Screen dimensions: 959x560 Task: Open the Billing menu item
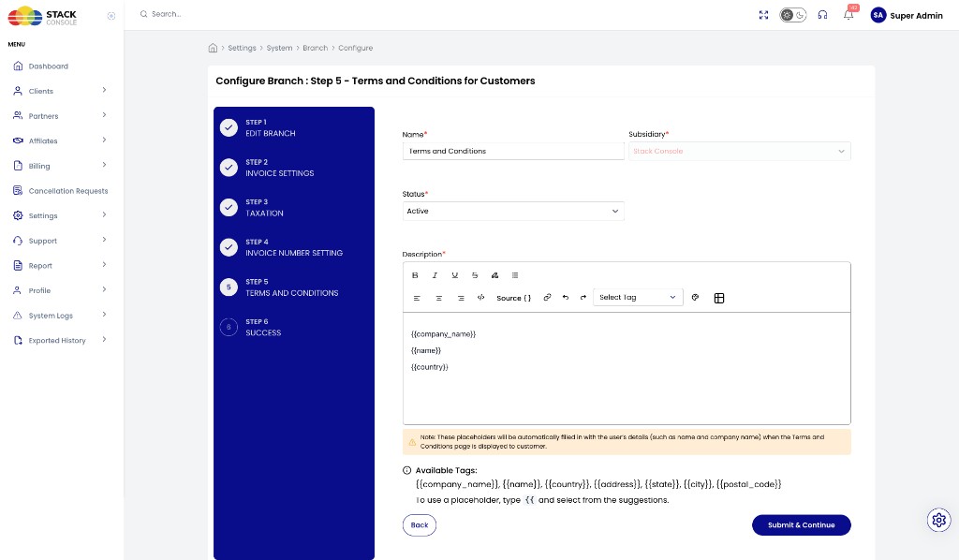[x=39, y=166]
